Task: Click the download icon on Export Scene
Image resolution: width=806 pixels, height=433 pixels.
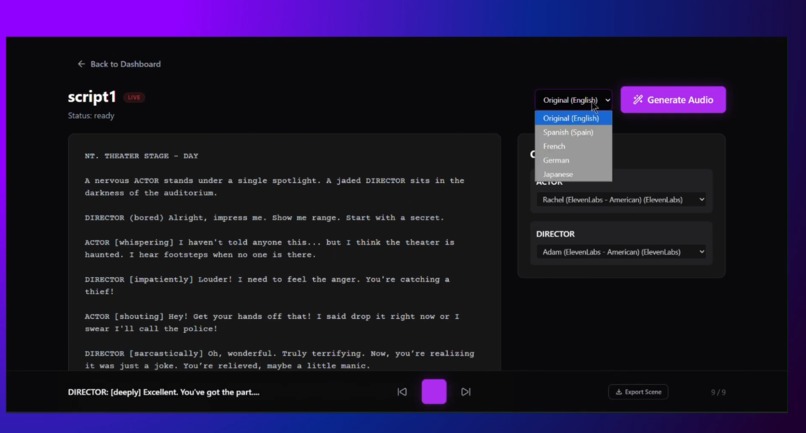Action: click(619, 392)
